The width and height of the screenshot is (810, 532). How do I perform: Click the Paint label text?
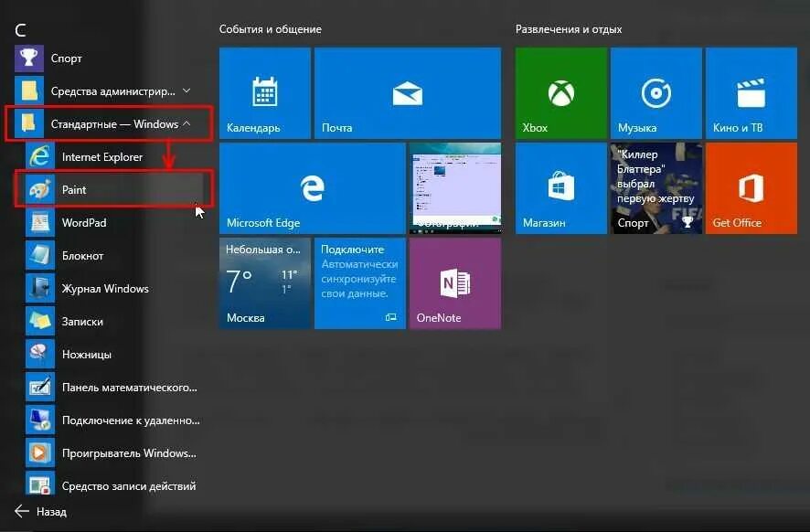pyautogui.click(x=74, y=189)
